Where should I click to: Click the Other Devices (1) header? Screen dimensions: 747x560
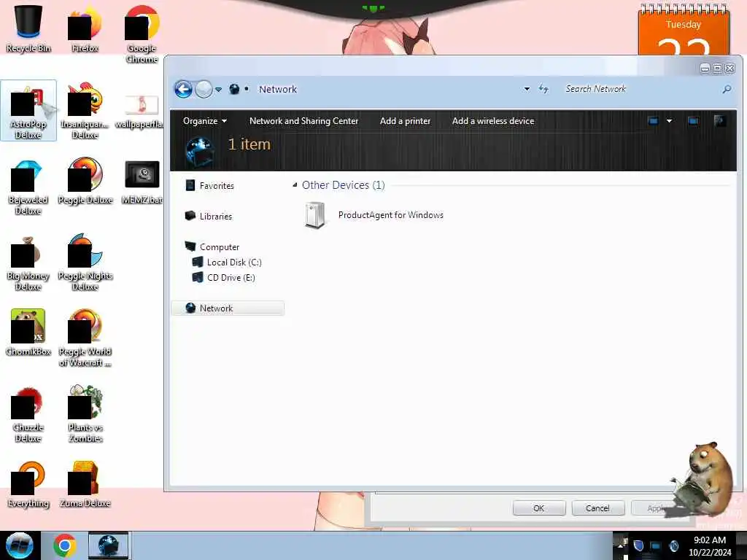(x=343, y=184)
